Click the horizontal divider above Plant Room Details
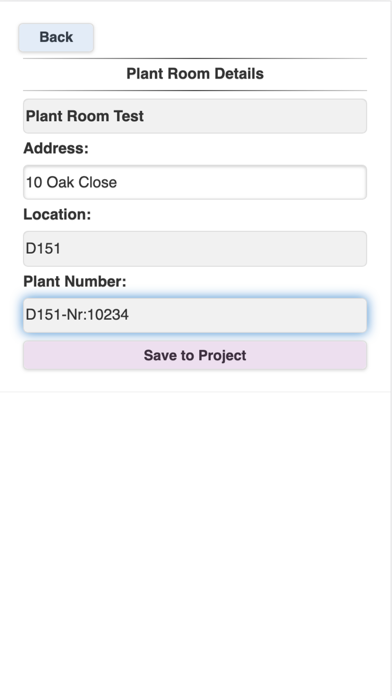392x696 pixels. click(x=195, y=58)
